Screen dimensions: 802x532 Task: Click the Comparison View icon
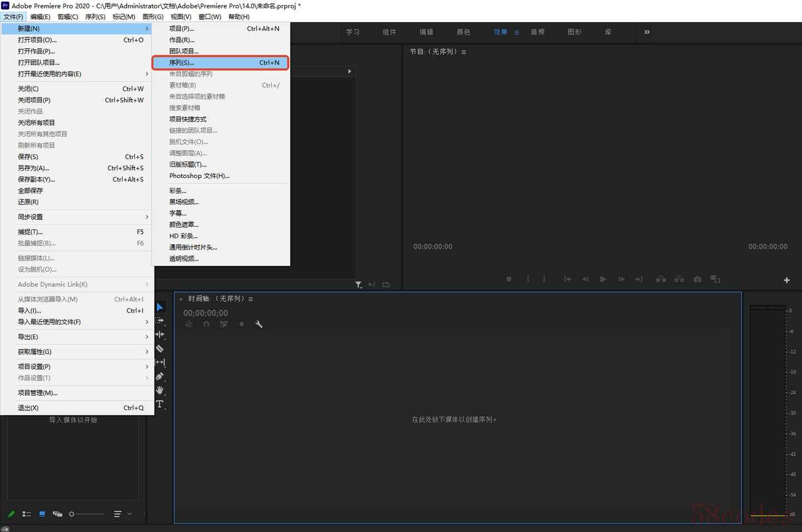(x=715, y=279)
